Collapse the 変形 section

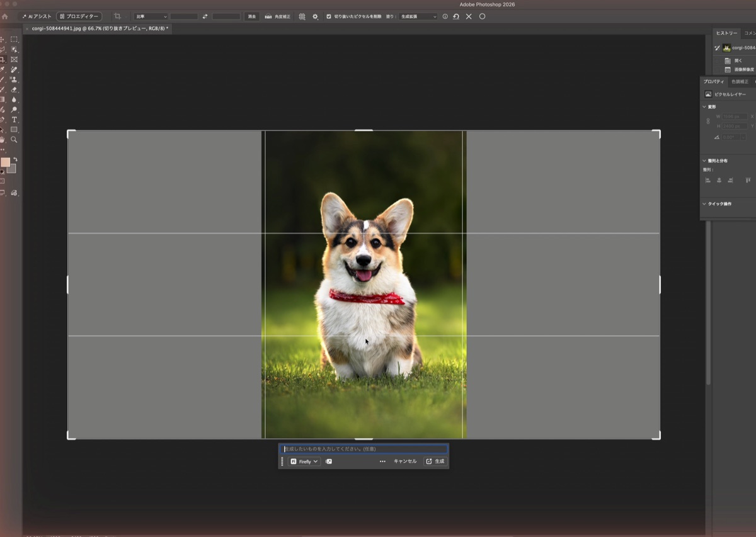(705, 107)
